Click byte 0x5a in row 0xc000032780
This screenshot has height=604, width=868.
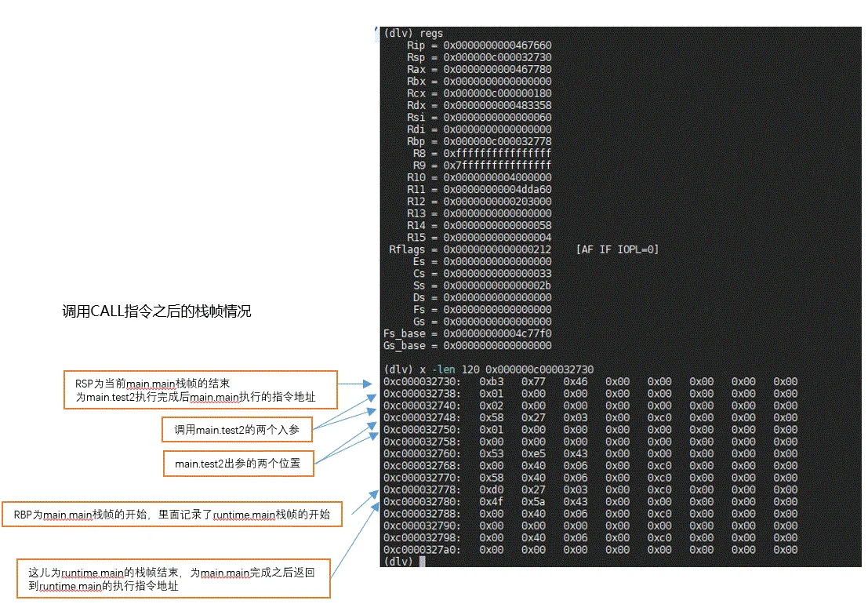[533, 502]
